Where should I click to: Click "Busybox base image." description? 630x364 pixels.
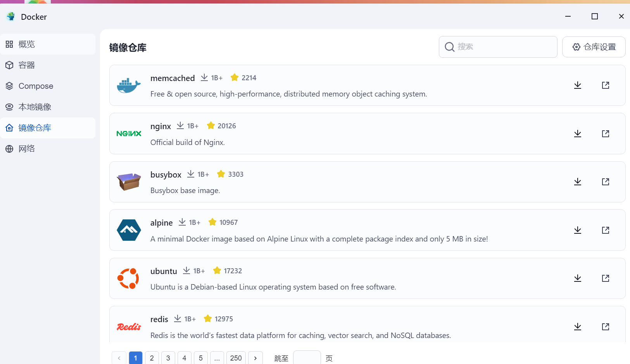[x=185, y=190]
